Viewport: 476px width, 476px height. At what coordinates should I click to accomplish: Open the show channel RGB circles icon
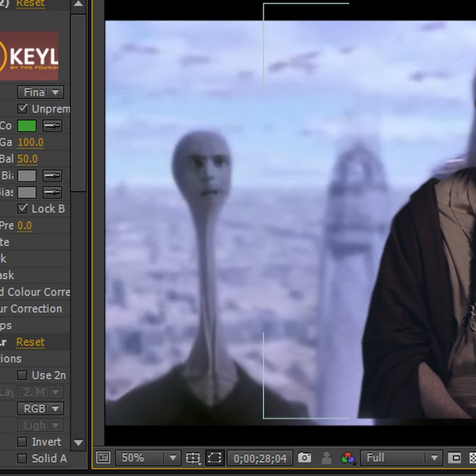coord(347,457)
